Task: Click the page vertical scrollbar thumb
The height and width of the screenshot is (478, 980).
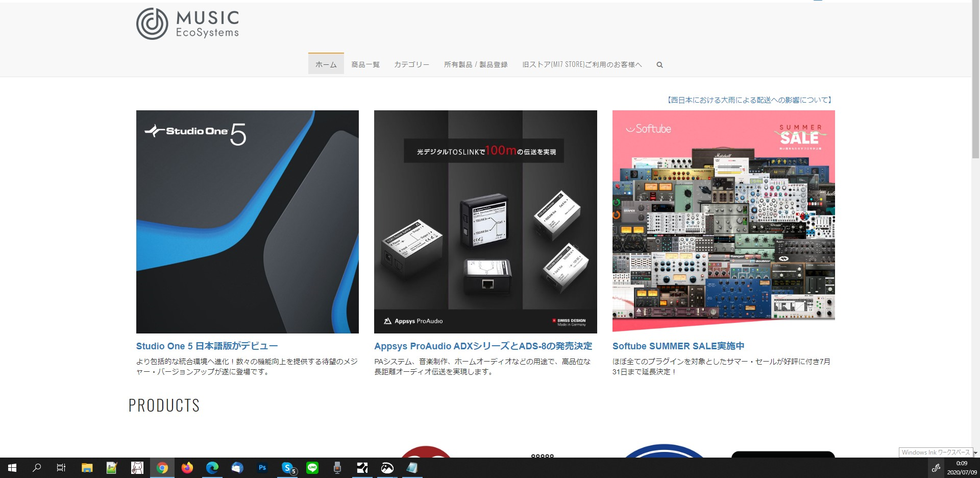Action: (975, 79)
